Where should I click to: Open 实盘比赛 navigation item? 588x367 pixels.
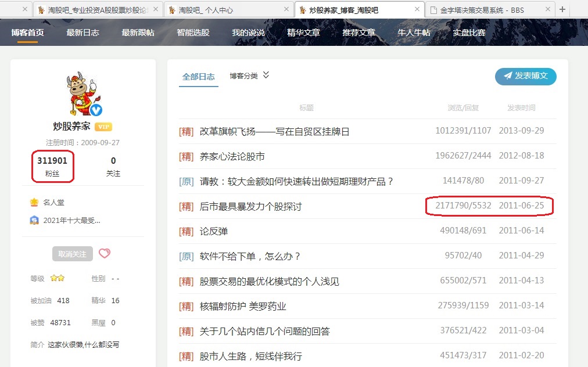coord(469,33)
